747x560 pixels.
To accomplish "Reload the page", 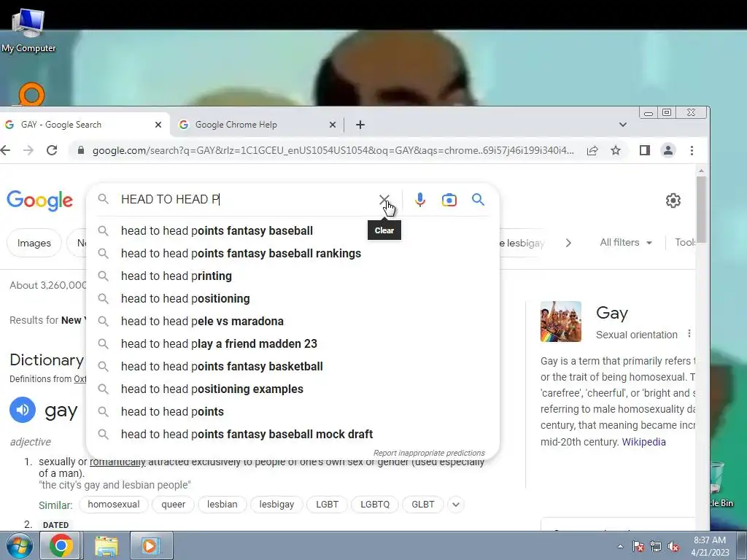I will click(52, 150).
